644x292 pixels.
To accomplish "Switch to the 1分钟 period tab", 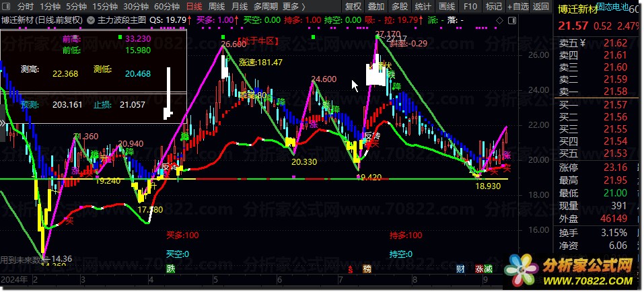I will point(50,7).
